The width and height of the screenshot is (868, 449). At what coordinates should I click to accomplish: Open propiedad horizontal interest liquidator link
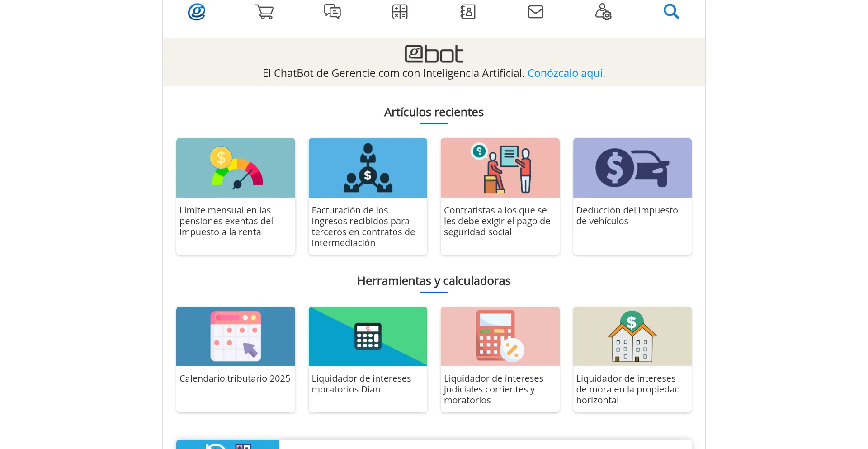627,389
